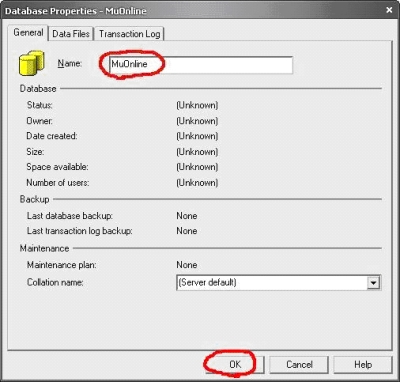
Task: Click the Database section heading
Action: tap(38, 89)
